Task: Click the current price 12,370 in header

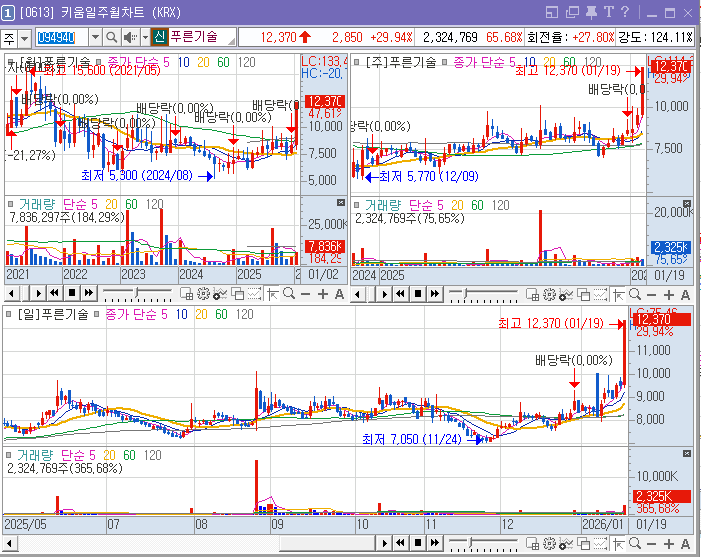Action: tap(278, 37)
